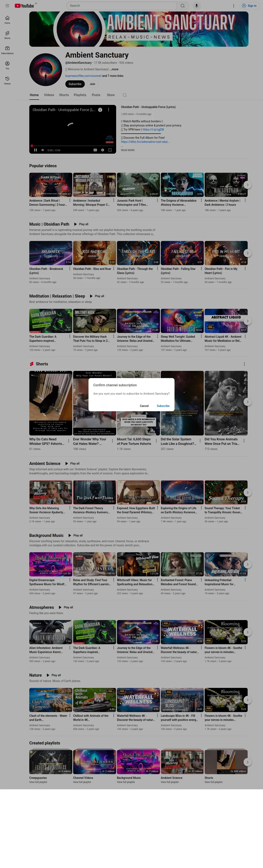This screenshot has width=263, height=868.
Task: Open featured video player kebab menu
Action: point(108,110)
